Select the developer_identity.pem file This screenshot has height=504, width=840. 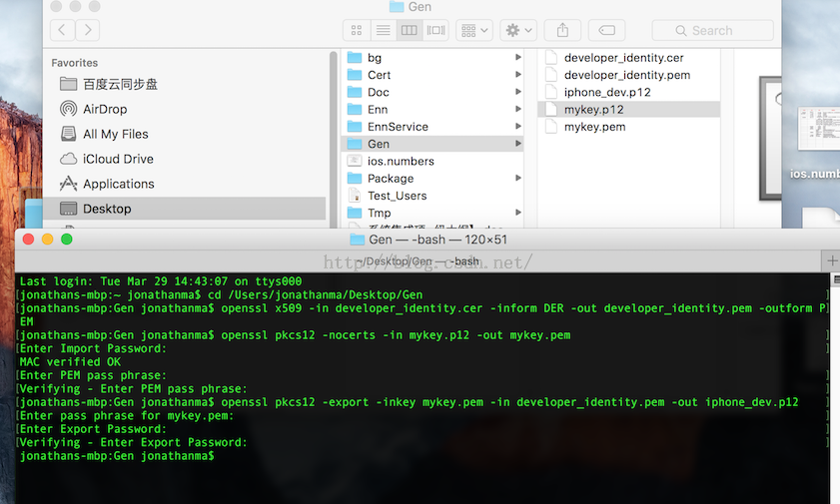point(626,75)
